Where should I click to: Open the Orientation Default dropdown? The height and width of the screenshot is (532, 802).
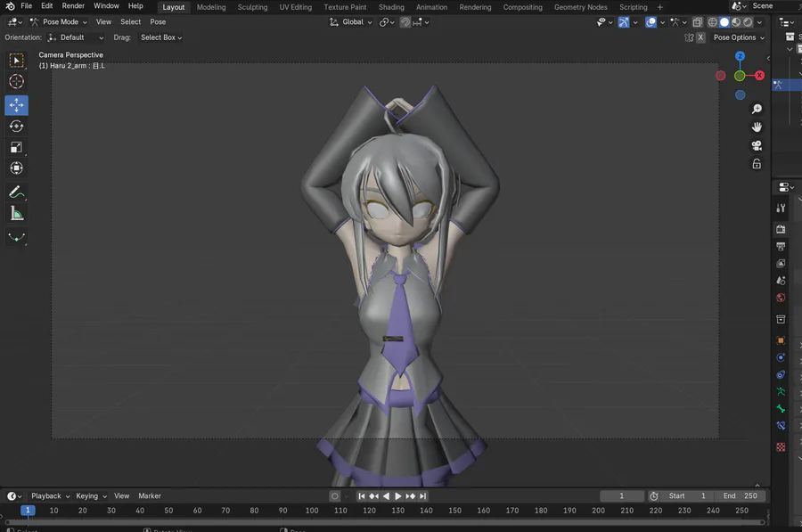point(75,37)
